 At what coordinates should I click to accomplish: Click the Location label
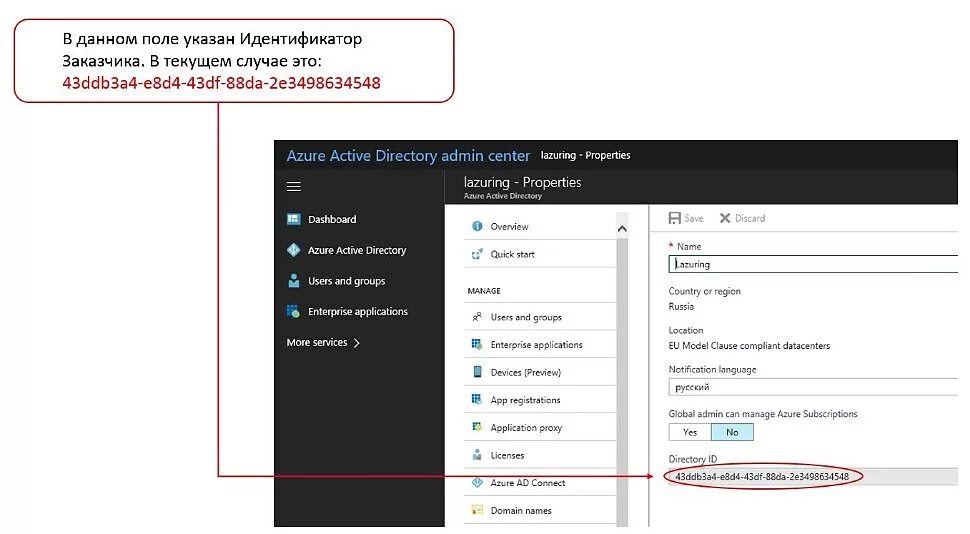tap(686, 330)
